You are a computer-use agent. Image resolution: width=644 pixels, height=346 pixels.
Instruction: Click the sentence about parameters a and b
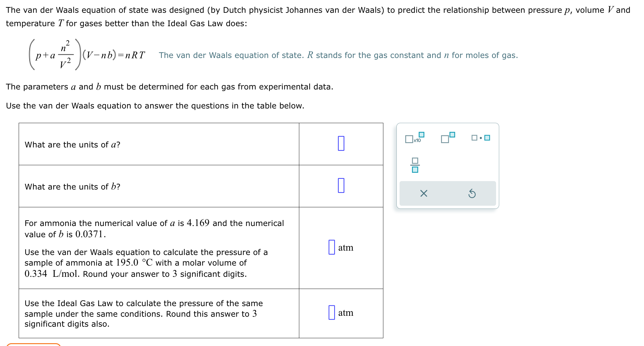click(x=169, y=87)
